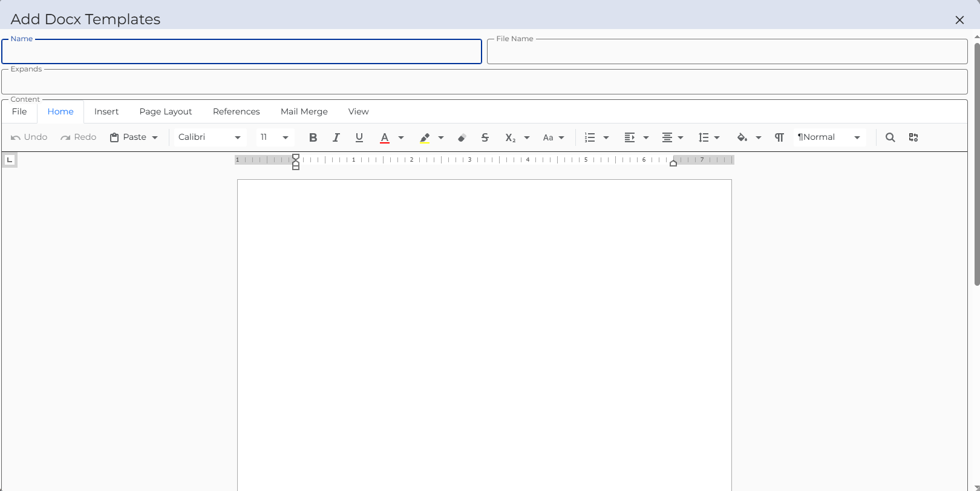Click the text highlight color marker

[x=425, y=137]
